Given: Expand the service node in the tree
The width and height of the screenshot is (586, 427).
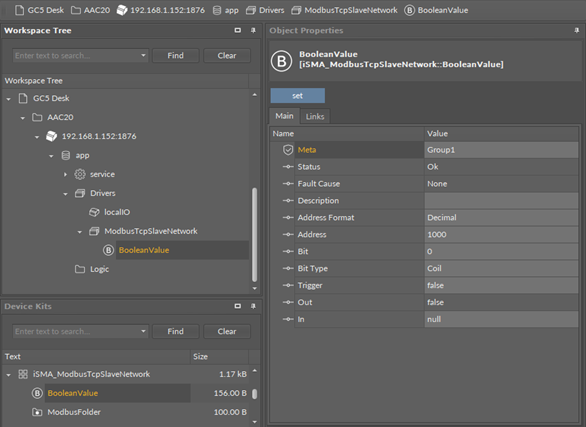Looking at the screenshot, I should coord(65,174).
